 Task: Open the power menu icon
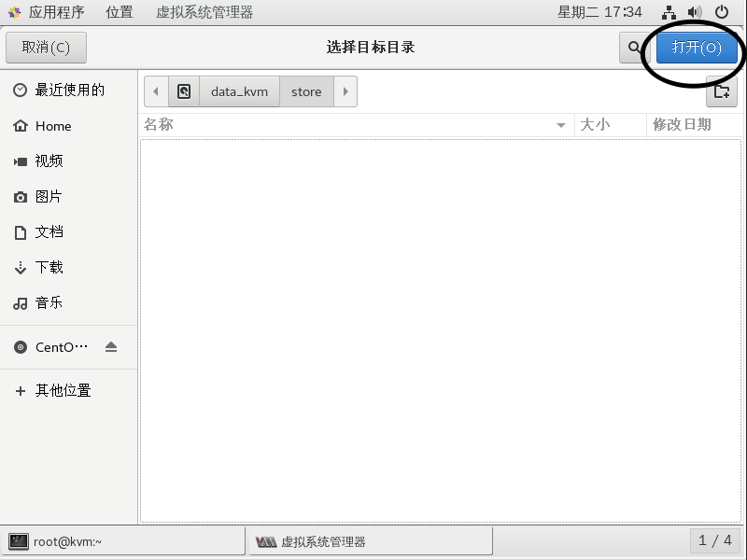pos(722,12)
